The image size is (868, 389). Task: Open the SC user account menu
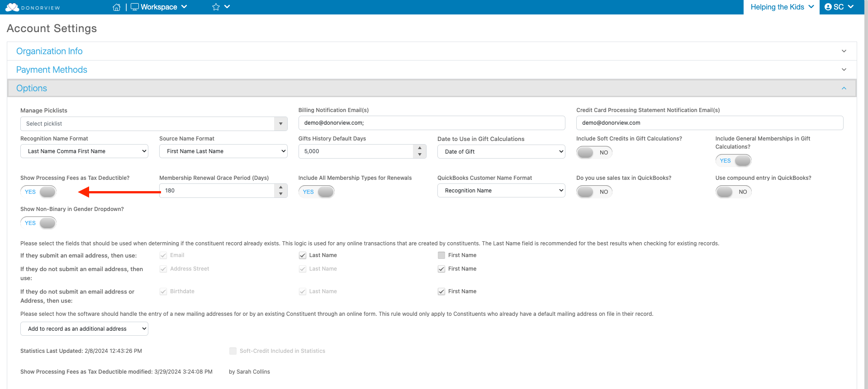[839, 7]
